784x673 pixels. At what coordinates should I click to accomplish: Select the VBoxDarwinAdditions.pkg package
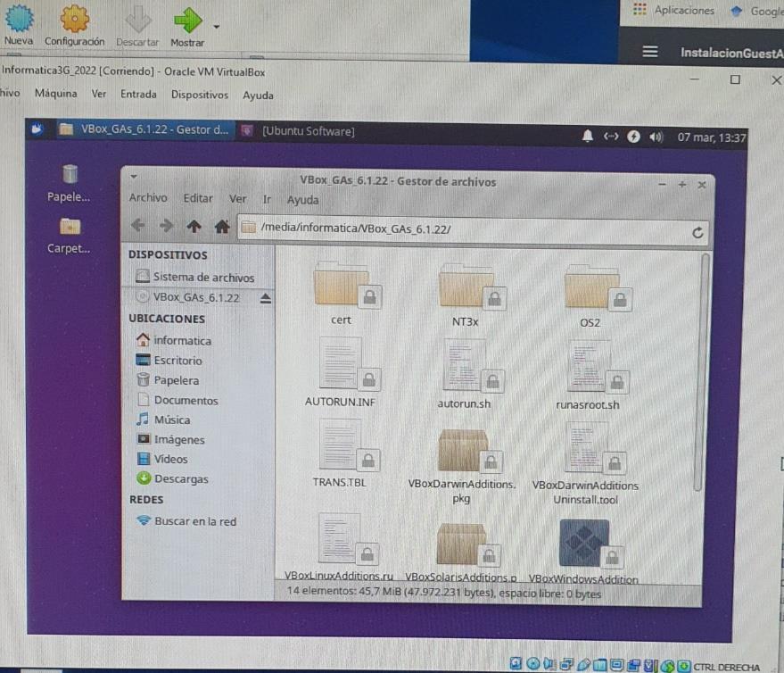pos(462,466)
